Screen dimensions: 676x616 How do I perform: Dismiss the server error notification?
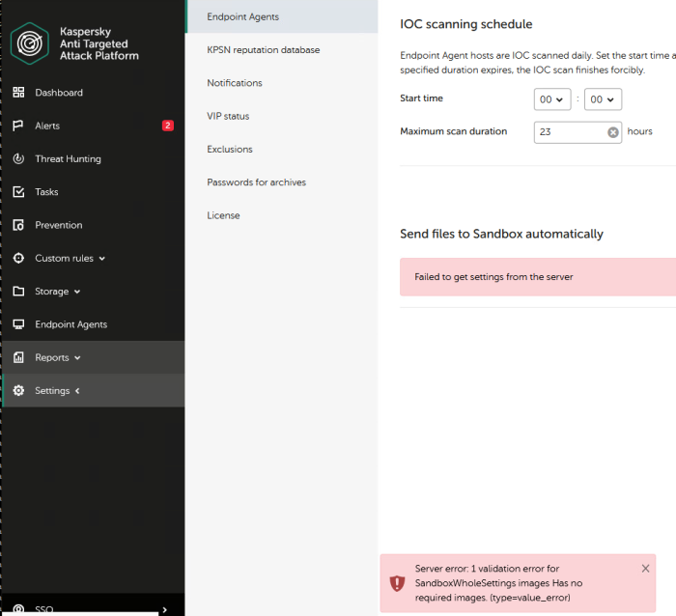(645, 569)
